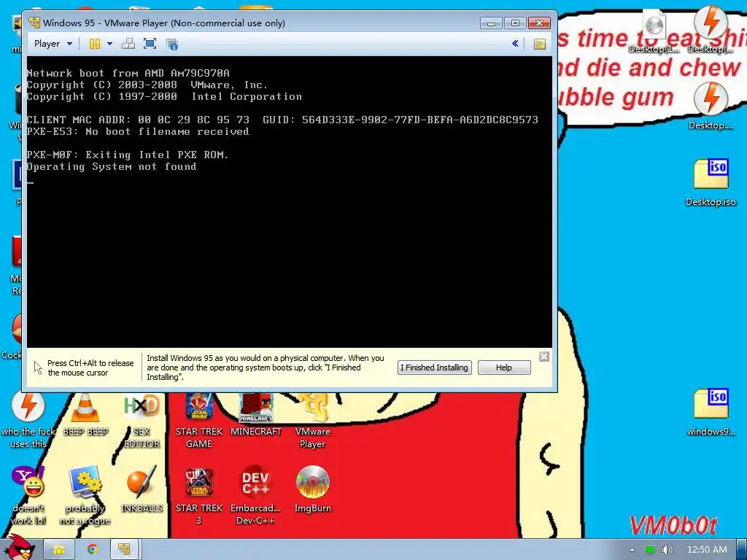
Task: Click the Angry Birds start button
Action: pos(19,548)
